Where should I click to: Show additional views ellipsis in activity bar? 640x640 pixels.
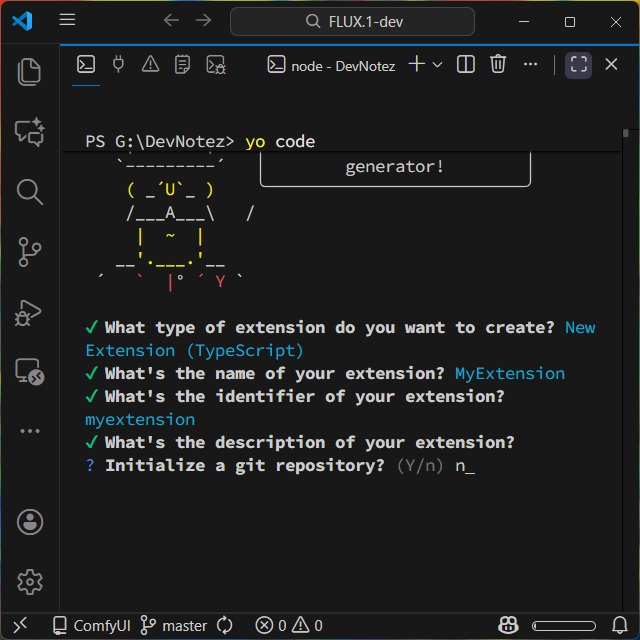30,431
